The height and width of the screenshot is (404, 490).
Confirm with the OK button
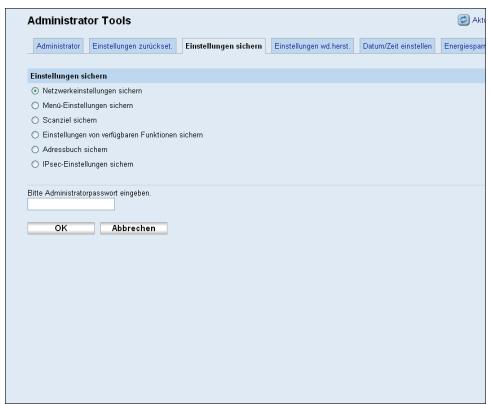61,228
